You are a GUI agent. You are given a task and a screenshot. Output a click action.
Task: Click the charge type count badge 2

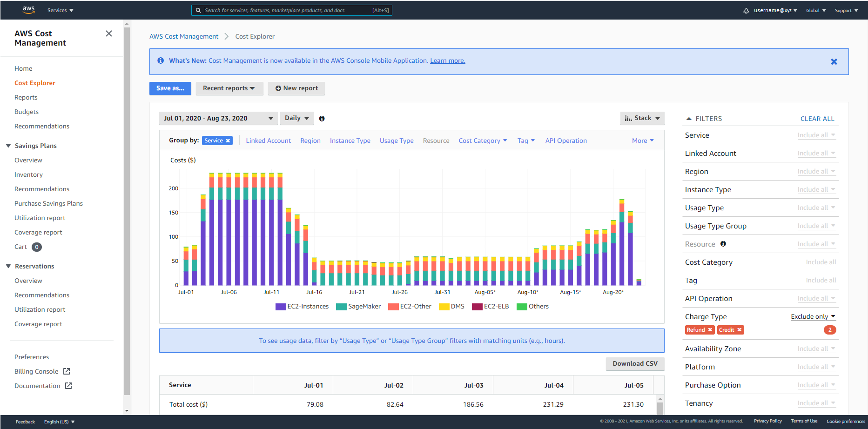click(x=830, y=330)
